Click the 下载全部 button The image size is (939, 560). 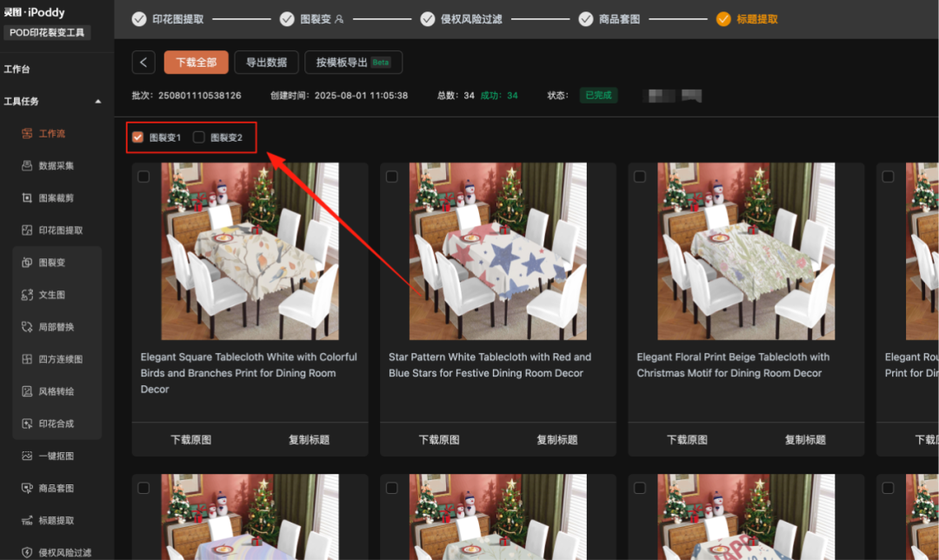pos(196,63)
